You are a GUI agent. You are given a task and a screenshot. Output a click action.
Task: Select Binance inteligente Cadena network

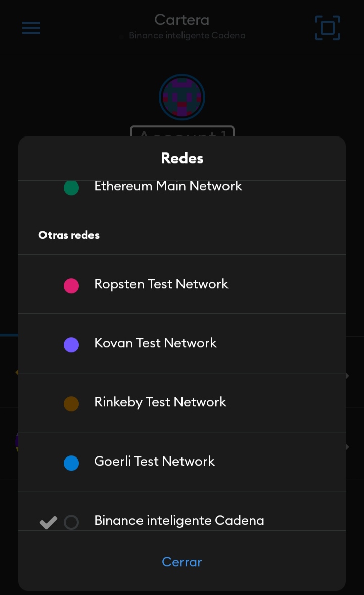(x=182, y=511)
